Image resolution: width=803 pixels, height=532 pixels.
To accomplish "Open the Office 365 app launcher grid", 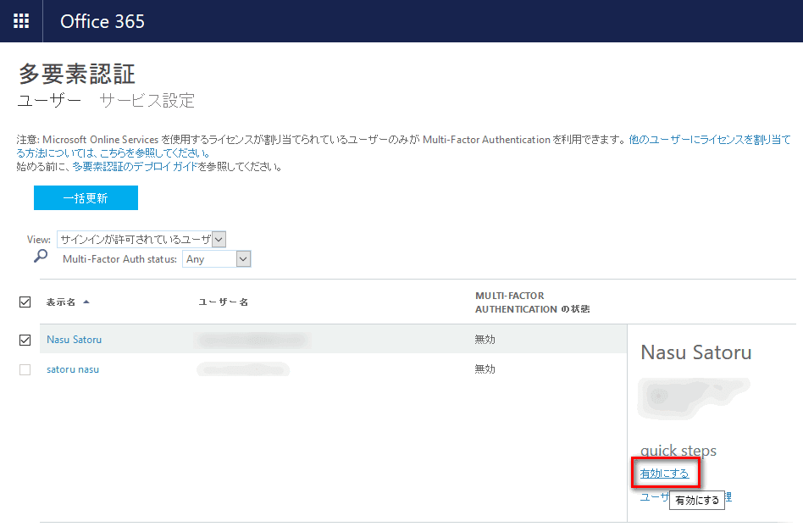I will (x=21, y=21).
